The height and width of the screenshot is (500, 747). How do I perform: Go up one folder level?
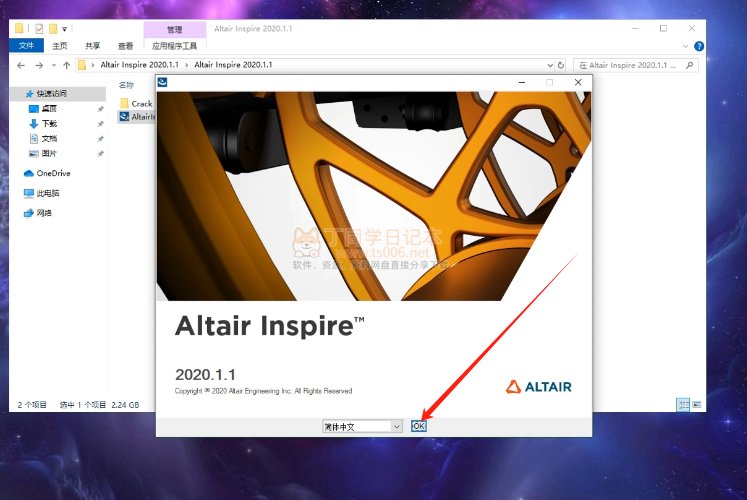[66, 65]
